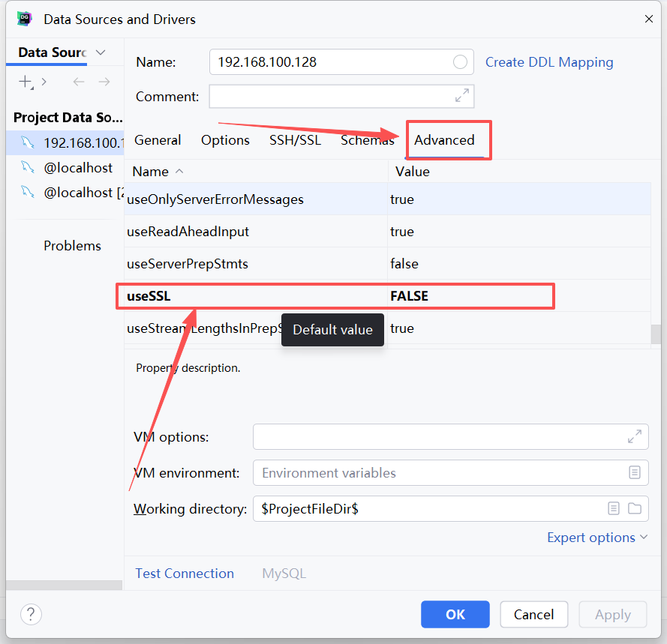
Task: Browse folder icon for Working directory
Action: click(635, 508)
